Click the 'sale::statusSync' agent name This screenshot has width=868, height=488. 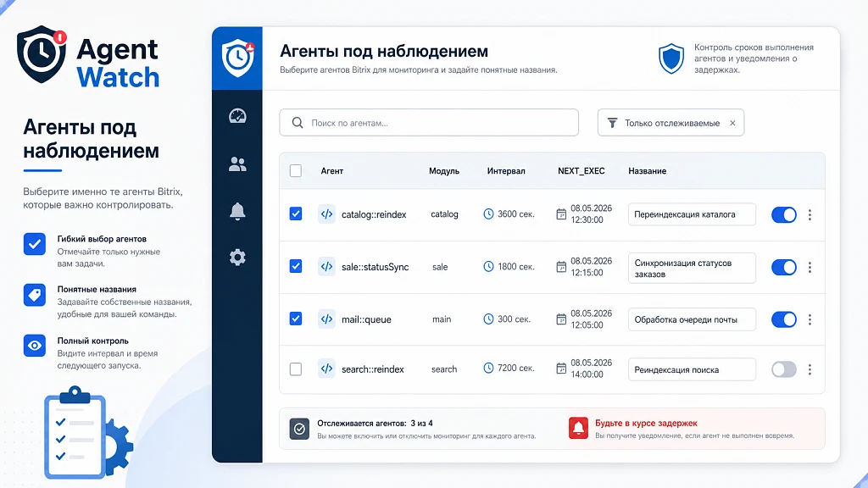pos(375,267)
